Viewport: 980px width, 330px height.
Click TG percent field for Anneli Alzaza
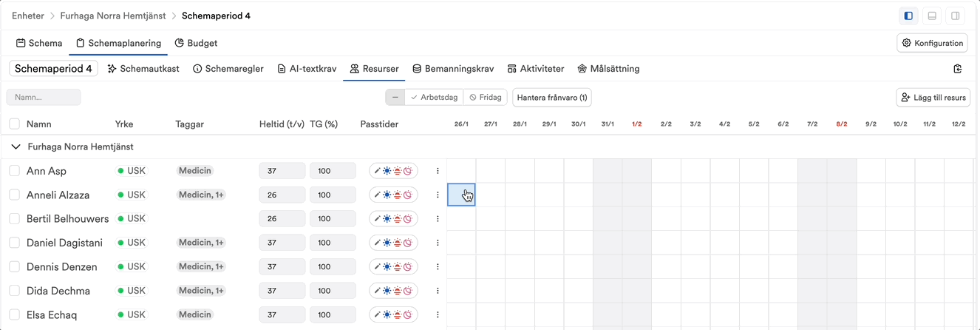[x=333, y=195]
